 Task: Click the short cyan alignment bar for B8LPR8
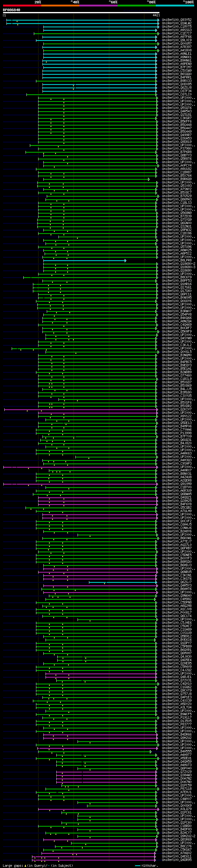click(x=85, y=260)
